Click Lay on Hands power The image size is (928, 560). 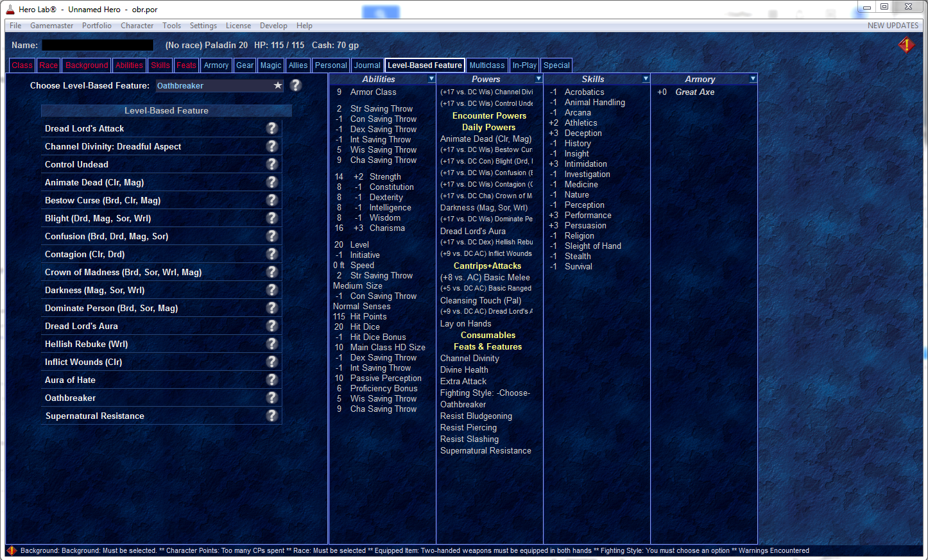pyautogui.click(x=466, y=323)
